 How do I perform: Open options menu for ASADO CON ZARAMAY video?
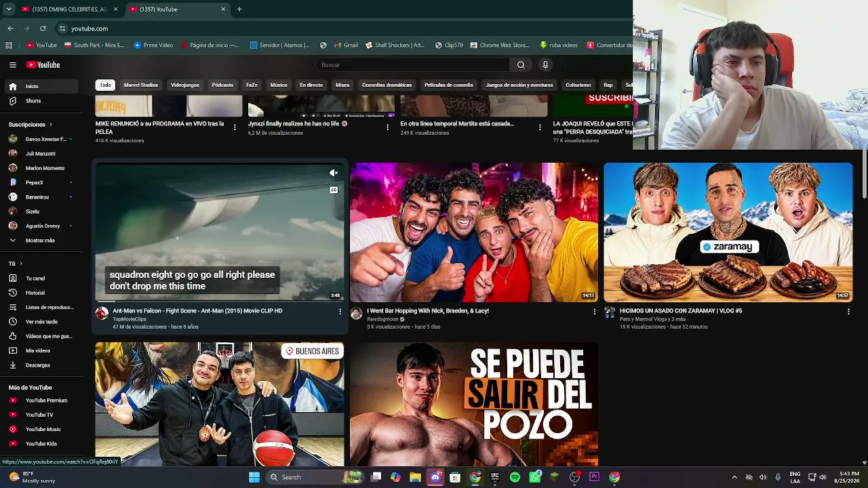click(x=848, y=312)
